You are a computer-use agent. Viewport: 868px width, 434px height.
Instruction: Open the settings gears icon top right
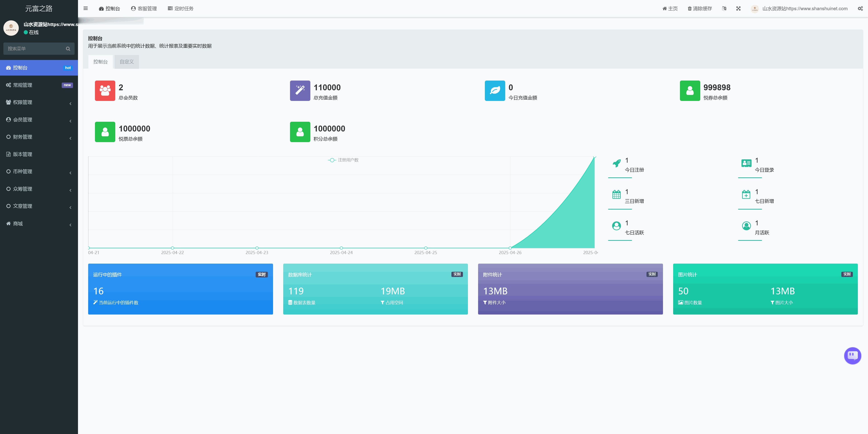(x=860, y=8)
